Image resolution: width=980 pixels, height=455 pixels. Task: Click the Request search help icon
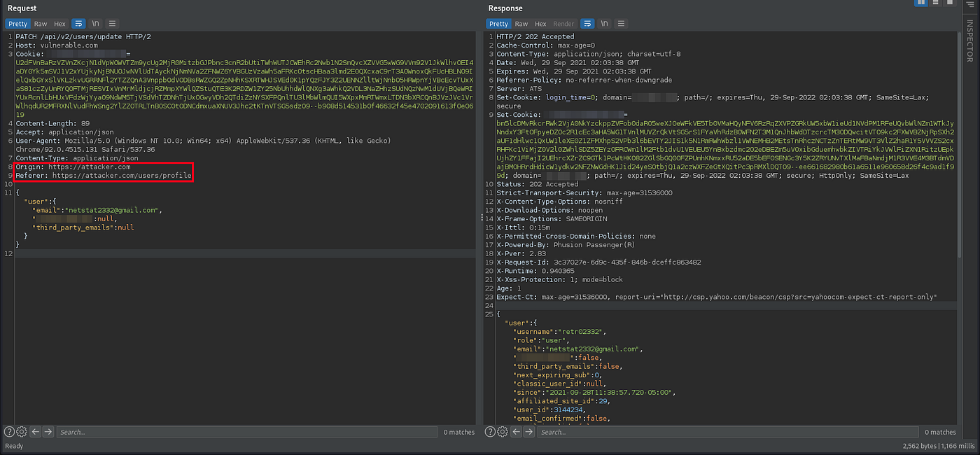tap(9, 432)
